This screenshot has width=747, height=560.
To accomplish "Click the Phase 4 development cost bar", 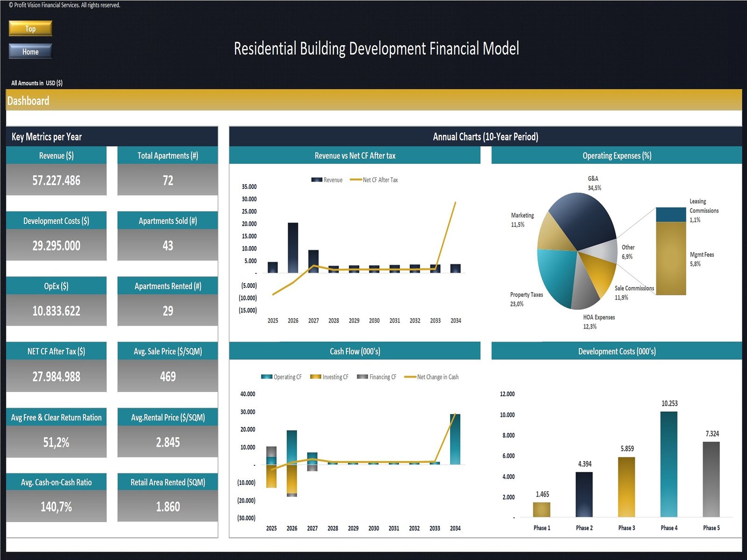I will click(x=669, y=464).
